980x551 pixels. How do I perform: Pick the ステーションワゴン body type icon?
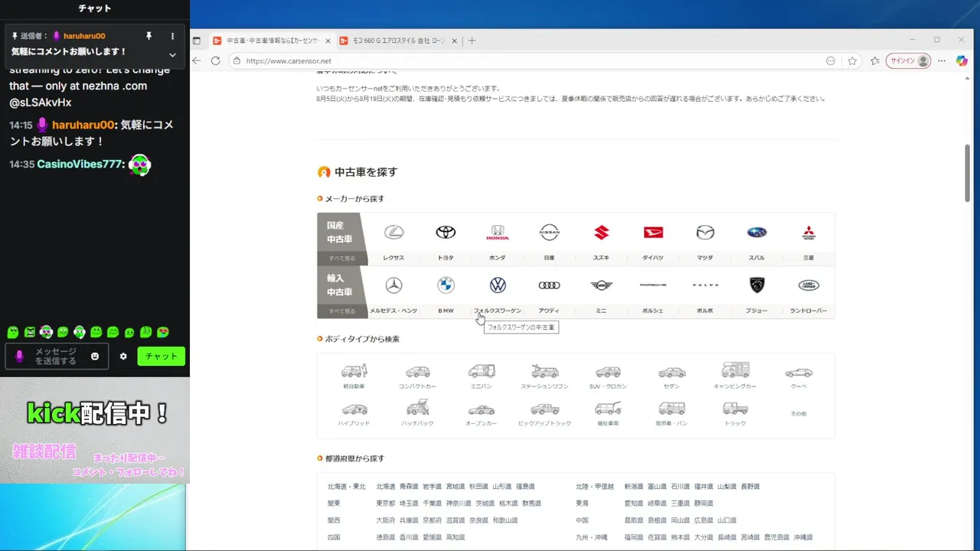544,371
